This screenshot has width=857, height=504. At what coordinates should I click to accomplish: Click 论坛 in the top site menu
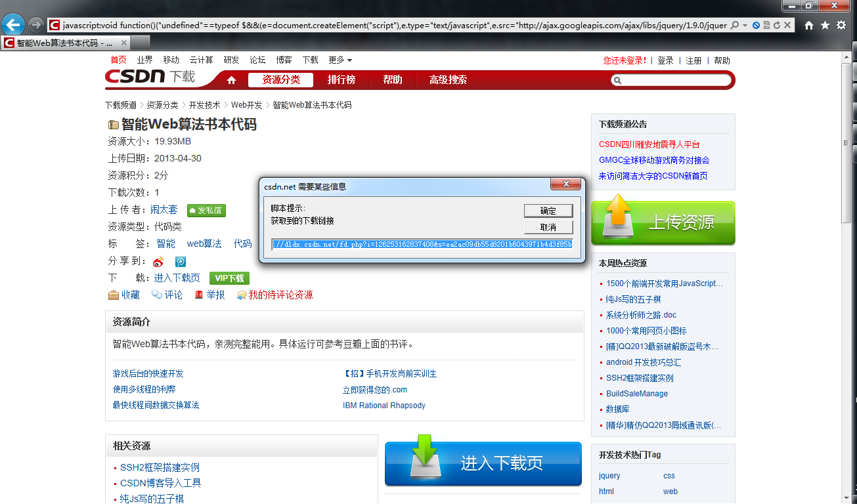257,60
